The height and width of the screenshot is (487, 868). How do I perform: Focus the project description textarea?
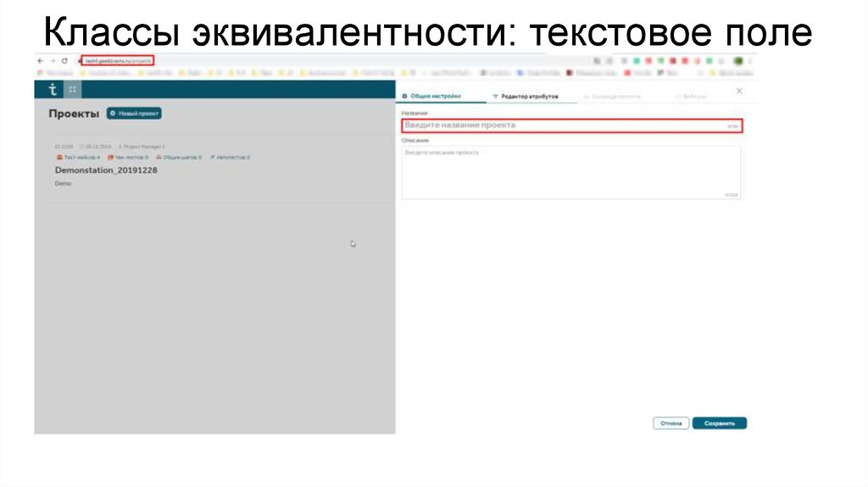570,172
